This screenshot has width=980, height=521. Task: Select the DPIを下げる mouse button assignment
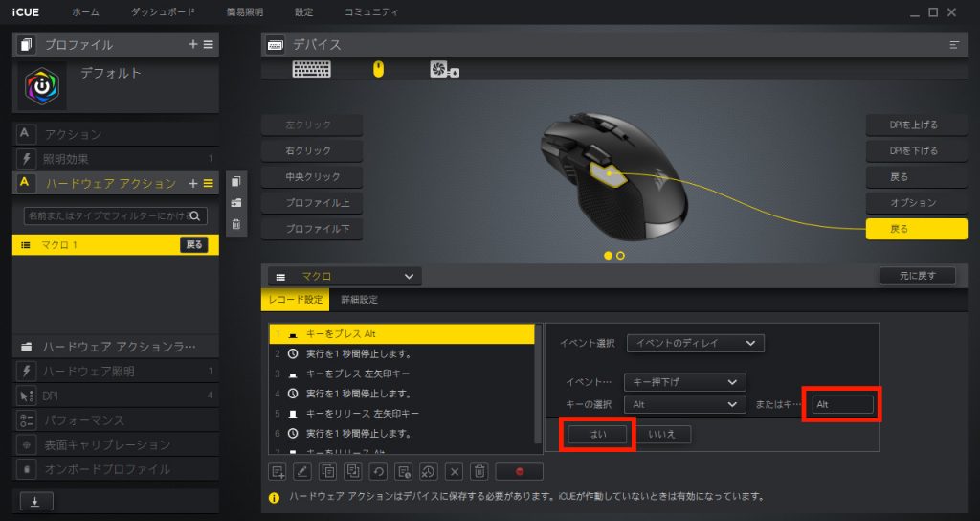tap(916, 150)
